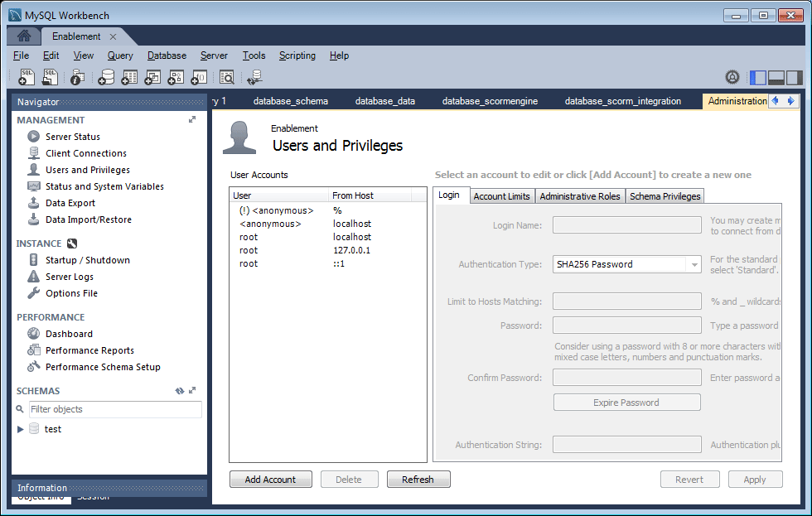Sort accounts by the From Host column
This screenshot has width=812, height=516.
(370, 195)
